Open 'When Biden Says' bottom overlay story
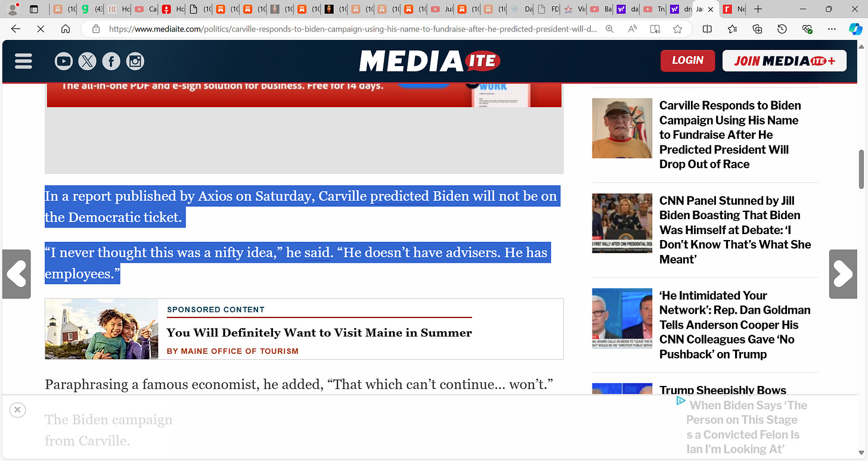Viewport: 868px width, 461px height. (747, 427)
